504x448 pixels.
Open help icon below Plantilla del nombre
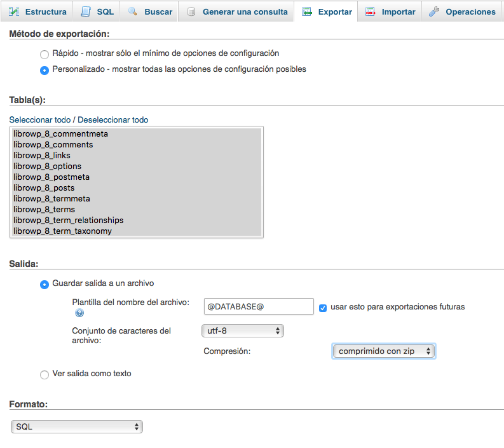pos(79,313)
